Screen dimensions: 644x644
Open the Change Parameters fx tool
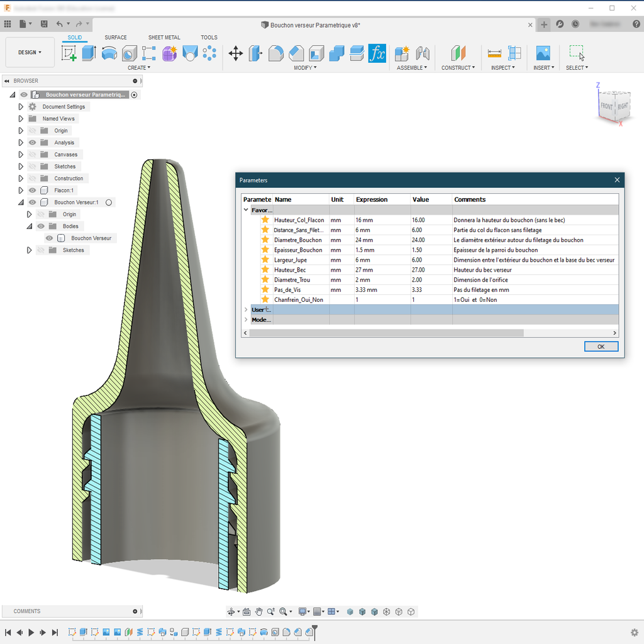tap(377, 53)
